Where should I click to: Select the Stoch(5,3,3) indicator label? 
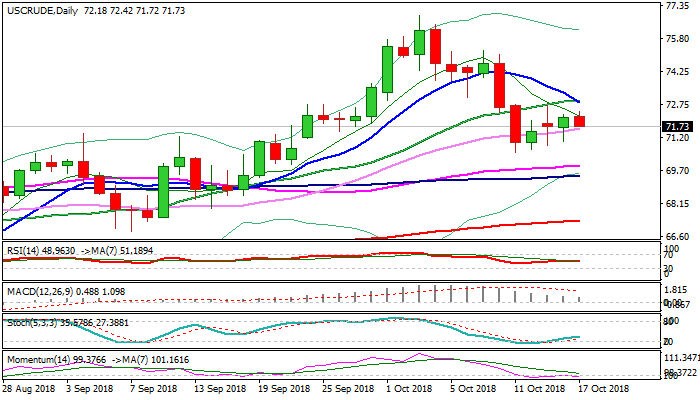[28, 324]
